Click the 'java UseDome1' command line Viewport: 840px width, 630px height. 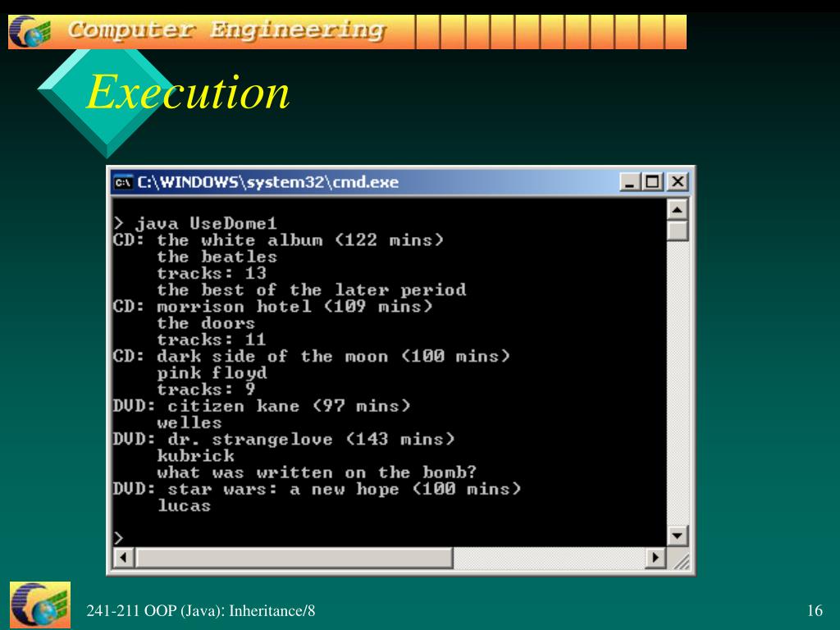(x=195, y=223)
